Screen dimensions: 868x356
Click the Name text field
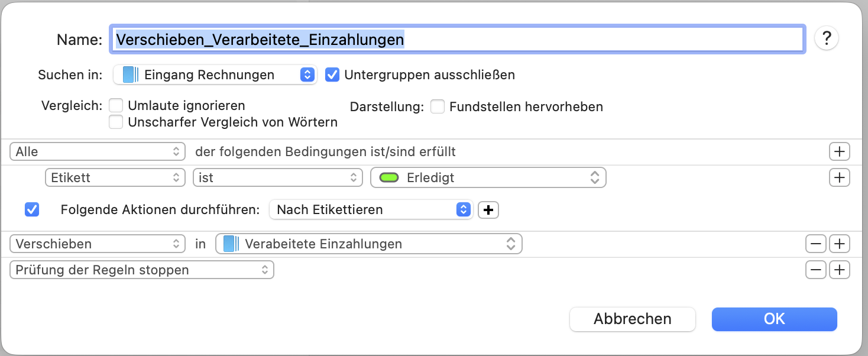[456, 40]
